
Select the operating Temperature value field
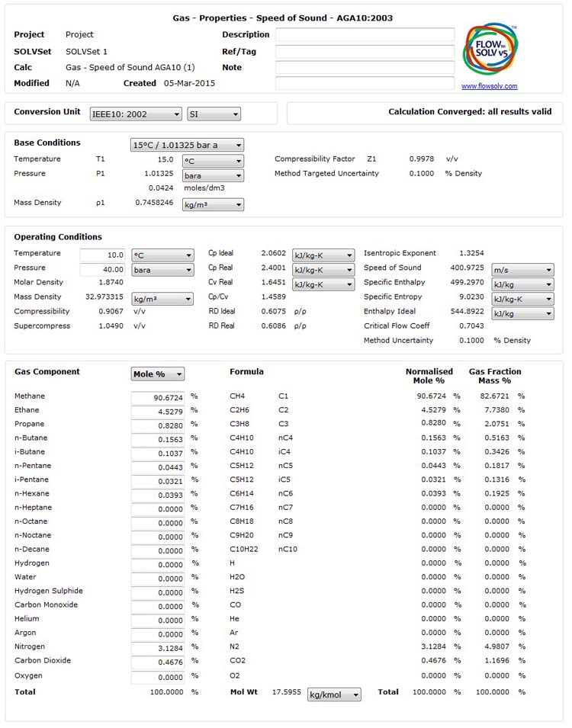coord(103,255)
